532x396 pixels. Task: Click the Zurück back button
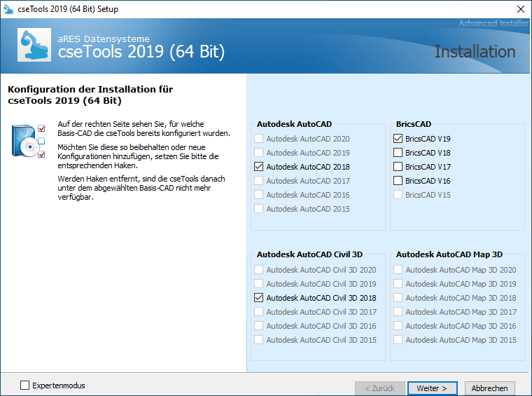[379, 388]
